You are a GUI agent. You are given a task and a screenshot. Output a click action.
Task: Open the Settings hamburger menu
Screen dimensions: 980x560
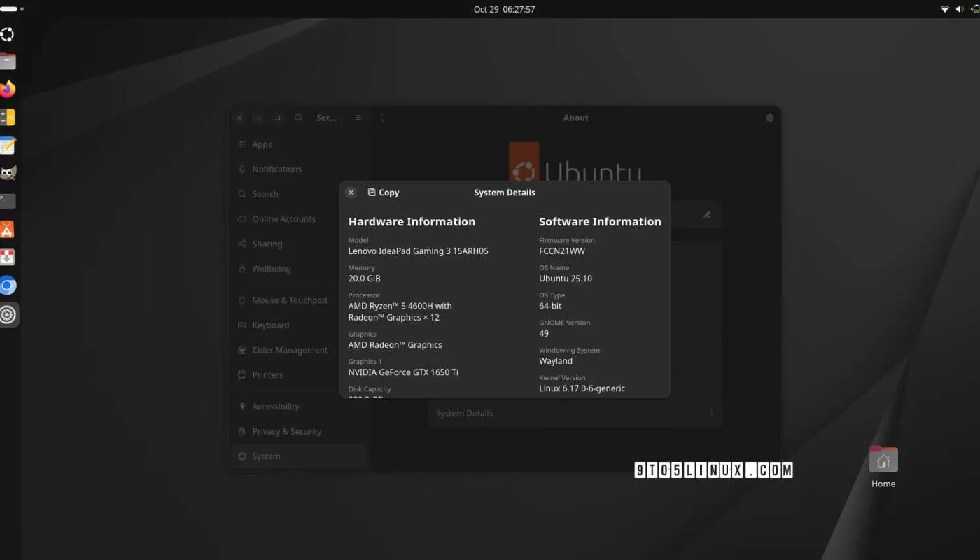pyautogui.click(x=358, y=118)
